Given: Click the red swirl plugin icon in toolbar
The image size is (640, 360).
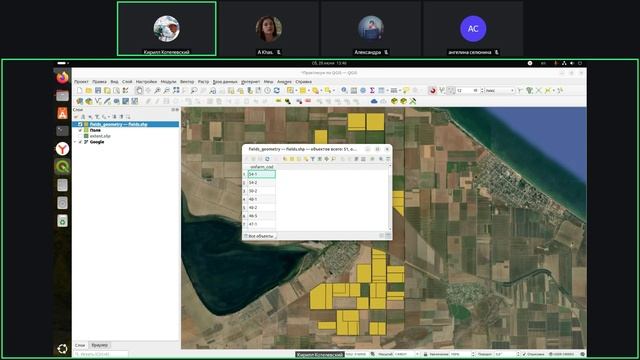Looking at the screenshot, I should point(433,91).
